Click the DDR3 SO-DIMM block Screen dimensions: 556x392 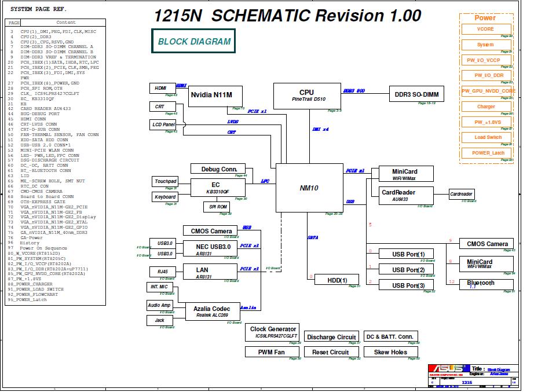416,94
